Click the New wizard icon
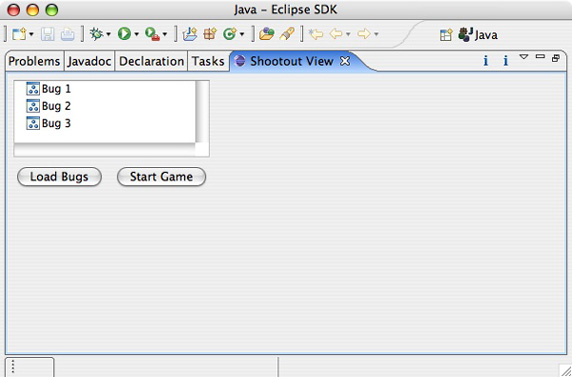This screenshot has width=572, height=377. (19, 34)
